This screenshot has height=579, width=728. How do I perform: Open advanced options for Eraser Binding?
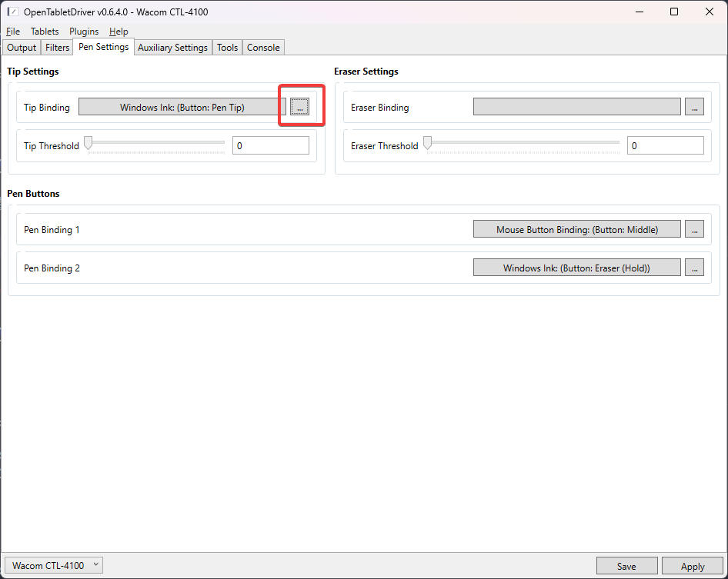click(x=694, y=106)
